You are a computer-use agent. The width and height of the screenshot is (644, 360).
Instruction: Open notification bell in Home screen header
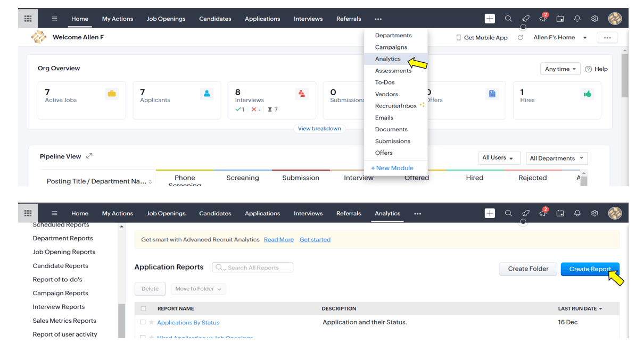[577, 19]
